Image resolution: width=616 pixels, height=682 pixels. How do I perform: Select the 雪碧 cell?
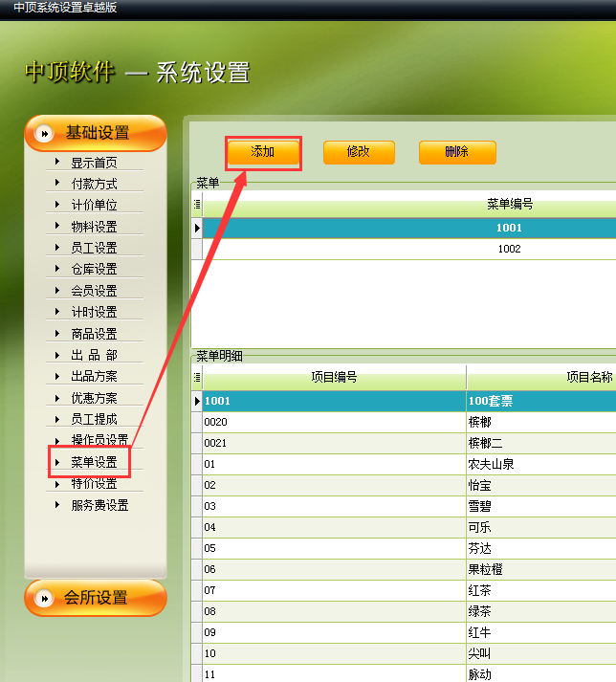tap(541, 506)
